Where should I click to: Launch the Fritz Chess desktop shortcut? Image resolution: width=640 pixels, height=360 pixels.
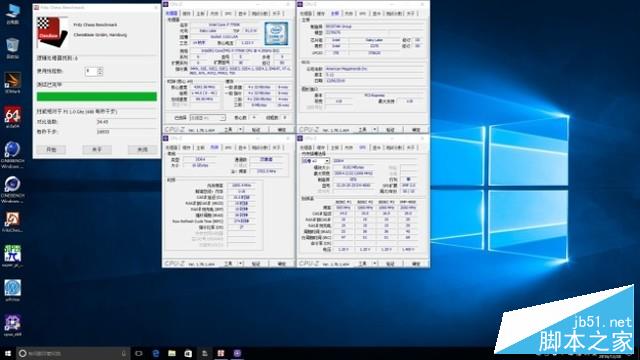pyautogui.click(x=13, y=222)
